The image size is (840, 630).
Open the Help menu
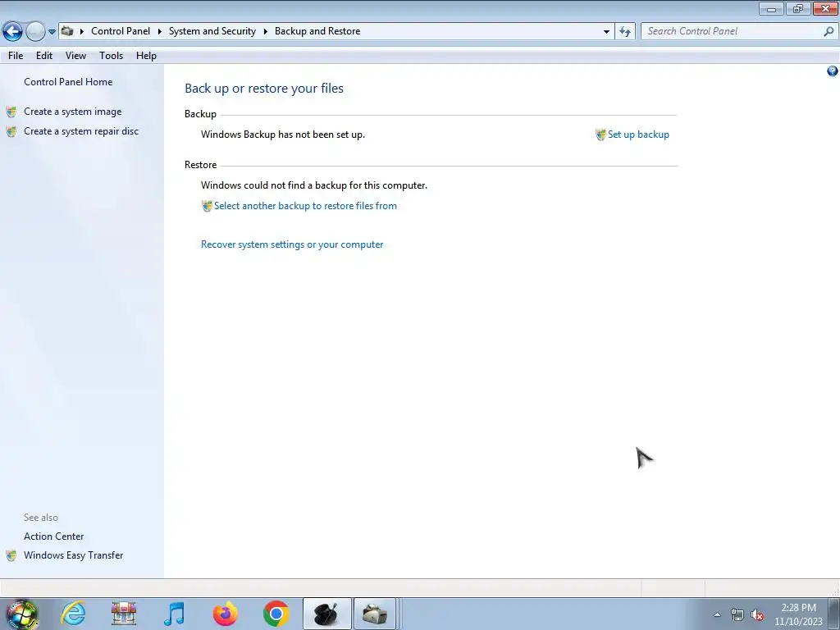pos(146,56)
